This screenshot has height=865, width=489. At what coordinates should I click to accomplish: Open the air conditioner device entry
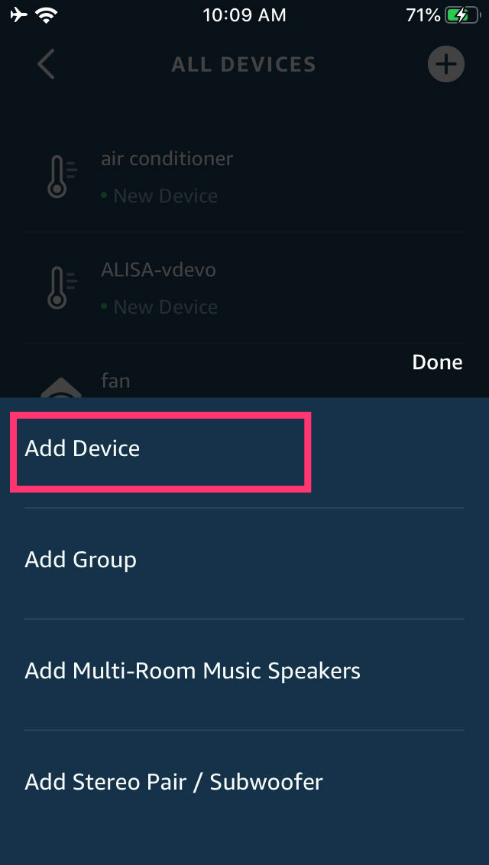coord(244,177)
